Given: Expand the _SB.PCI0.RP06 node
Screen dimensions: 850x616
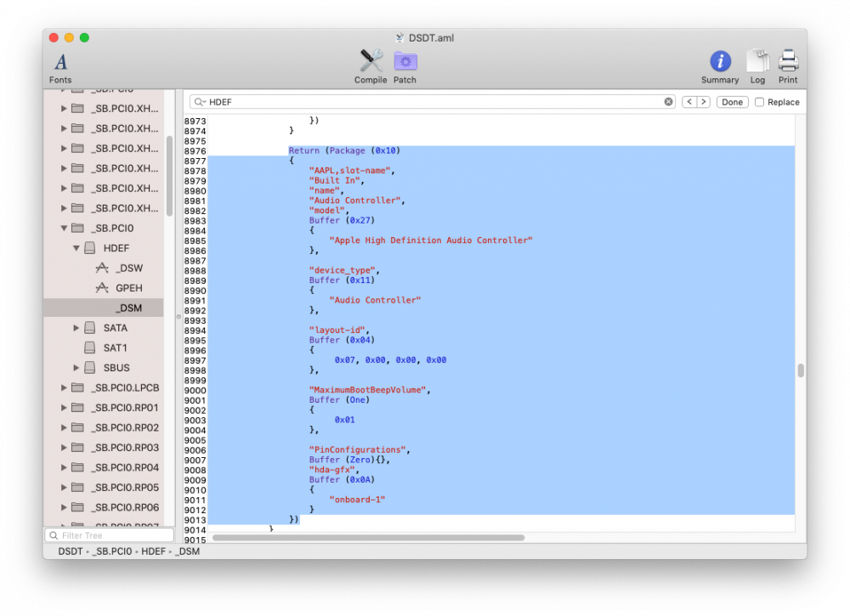Looking at the screenshot, I should click(64, 507).
